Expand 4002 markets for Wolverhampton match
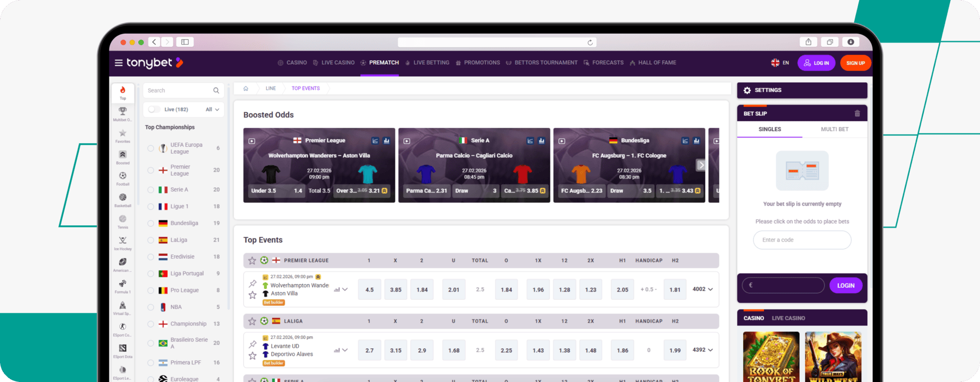The image size is (980, 382). [703, 289]
